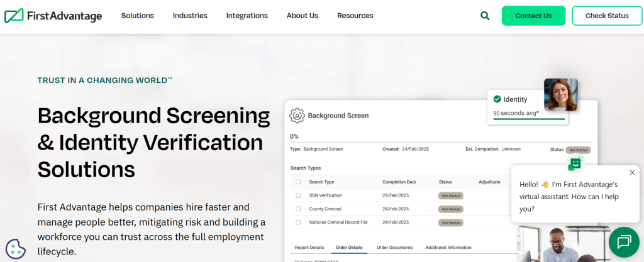This screenshot has width=644, height=262.
Task: Click Not Started badge for National Criminal Record
Action: coord(451,222)
